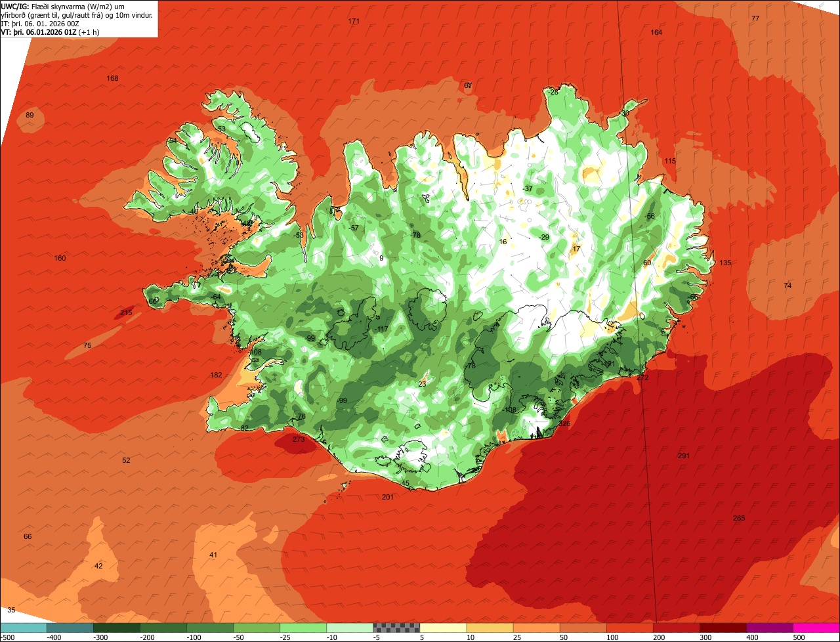Click the map value 201
Screen dimensions: 840x642
388,497
